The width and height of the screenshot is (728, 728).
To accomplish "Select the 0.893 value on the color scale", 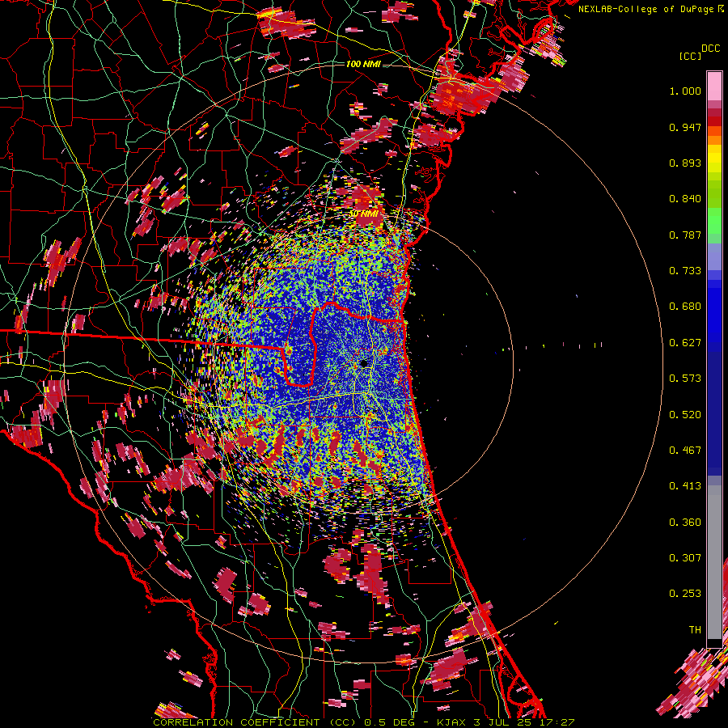I will click(x=685, y=163).
